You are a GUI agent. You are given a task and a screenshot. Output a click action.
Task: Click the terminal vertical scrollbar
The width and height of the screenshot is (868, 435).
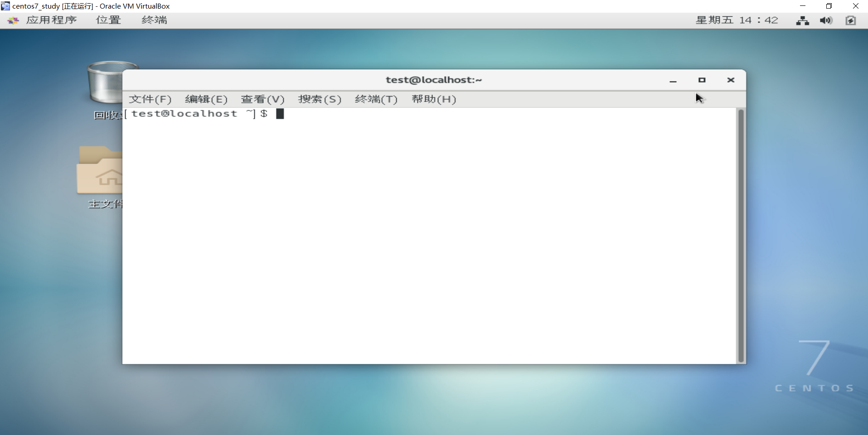click(741, 236)
